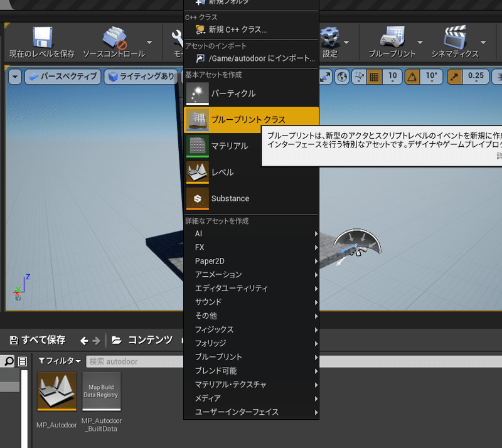502x448 pixels.
Task: Click the Blueprints gamepad toolbar icon
Action: (392, 37)
